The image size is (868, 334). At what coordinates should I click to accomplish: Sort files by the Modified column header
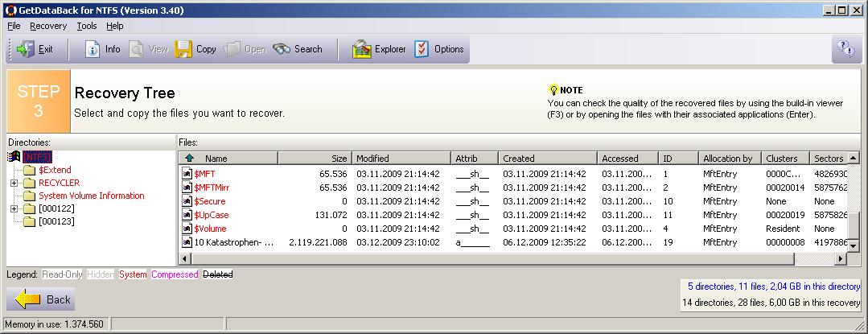401,159
